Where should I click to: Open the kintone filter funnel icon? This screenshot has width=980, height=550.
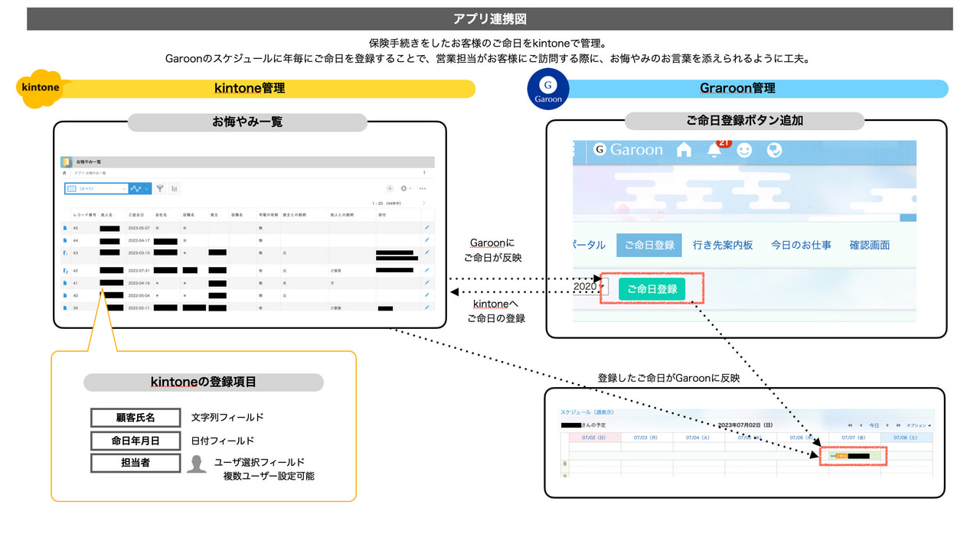(160, 188)
